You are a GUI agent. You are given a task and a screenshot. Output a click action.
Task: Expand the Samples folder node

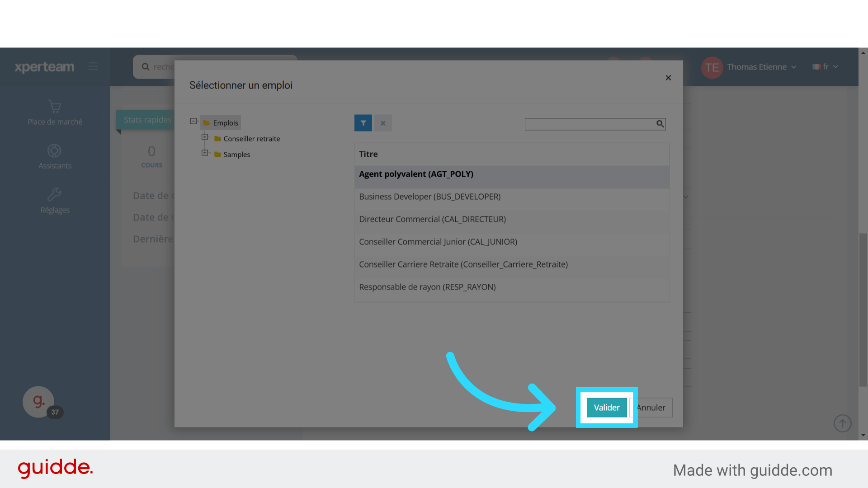(205, 153)
